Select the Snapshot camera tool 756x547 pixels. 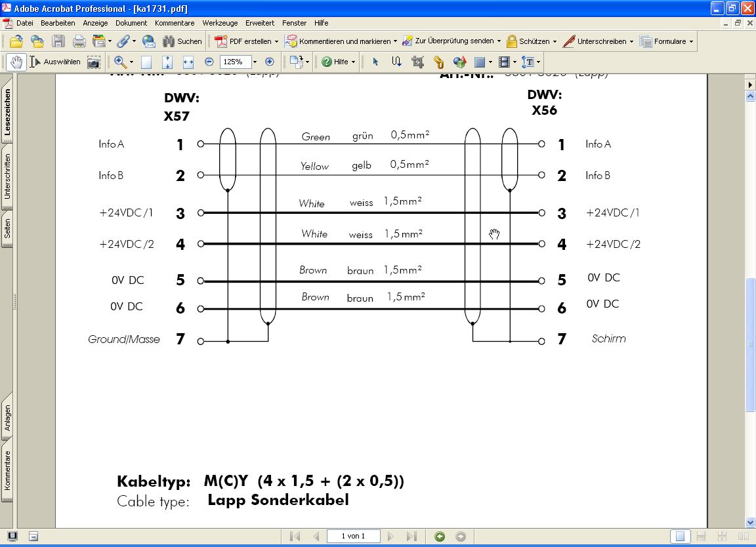(94, 62)
